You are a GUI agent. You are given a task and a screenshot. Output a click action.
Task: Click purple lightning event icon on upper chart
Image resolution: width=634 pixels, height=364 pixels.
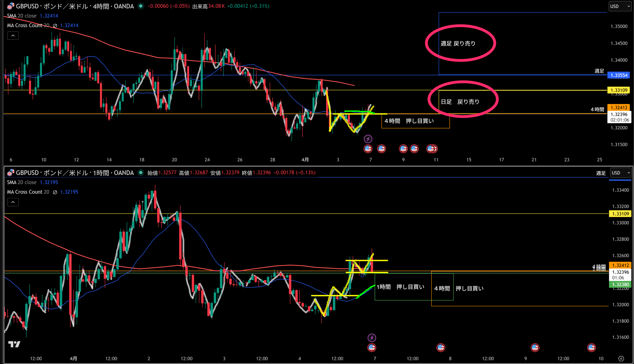368,139
